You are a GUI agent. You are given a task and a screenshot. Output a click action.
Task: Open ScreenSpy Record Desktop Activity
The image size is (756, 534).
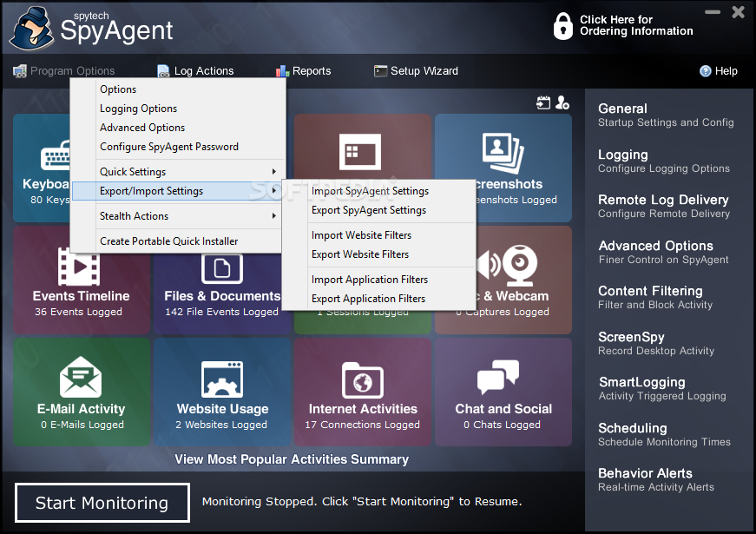point(655,343)
